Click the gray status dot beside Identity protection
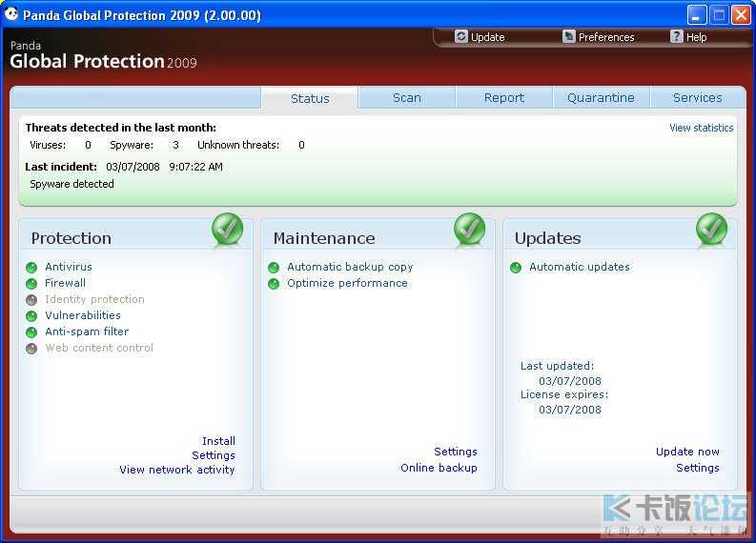 pos(31,300)
